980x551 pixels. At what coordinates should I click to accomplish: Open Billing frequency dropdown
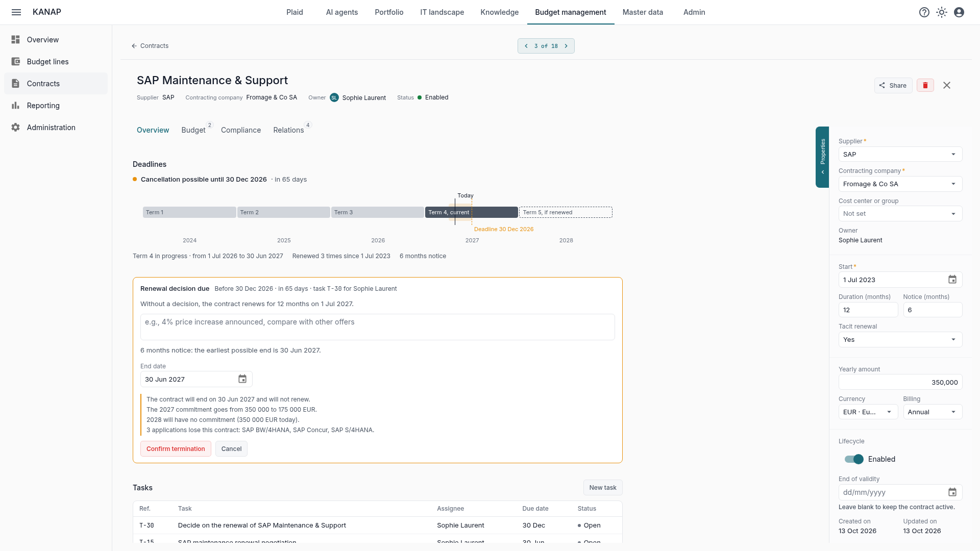[933, 412]
